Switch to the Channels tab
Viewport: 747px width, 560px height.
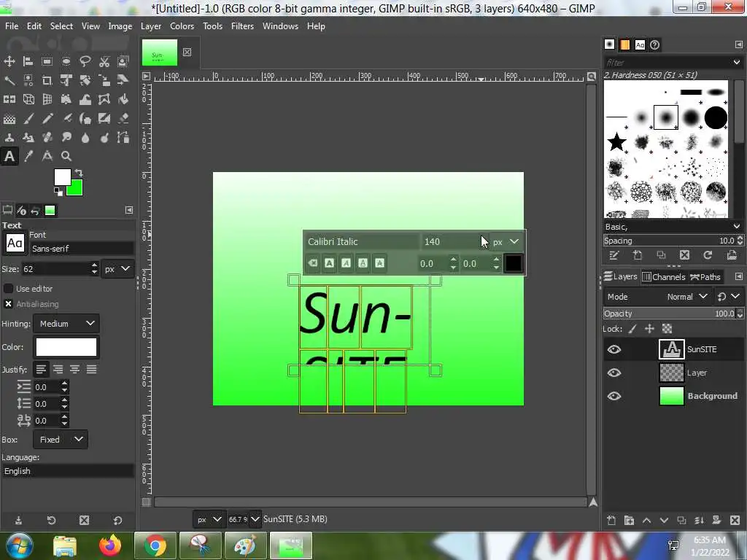664,276
